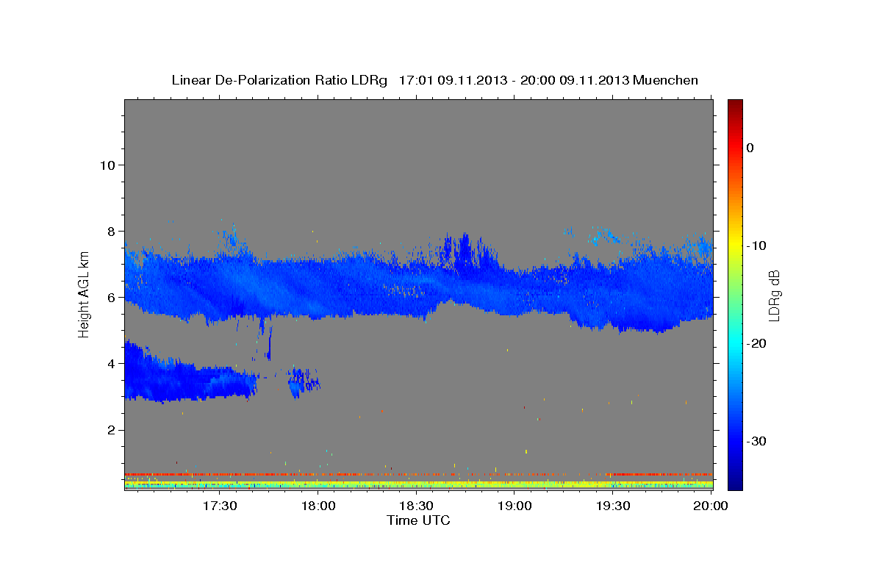Click the height axis label 6
Viewport: 882px width, 588px height.
click(x=111, y=298)
